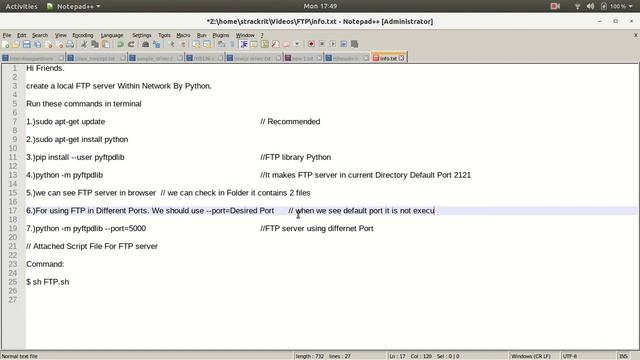Open the Edit menu
640x360 pixels.
22,36
